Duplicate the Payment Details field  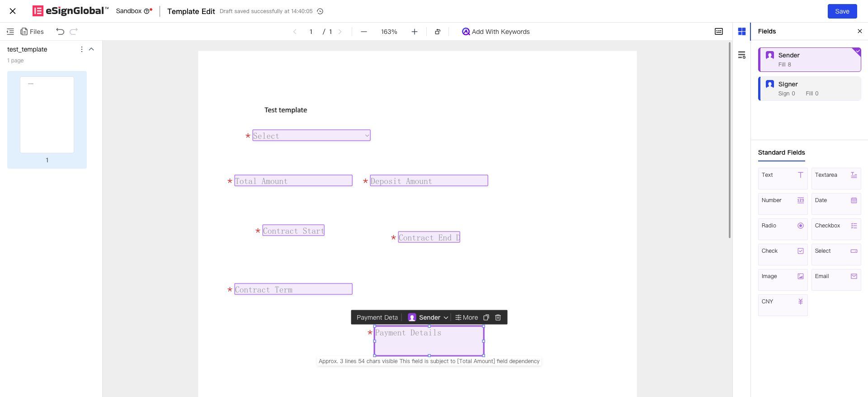click(x=486, y=317)
